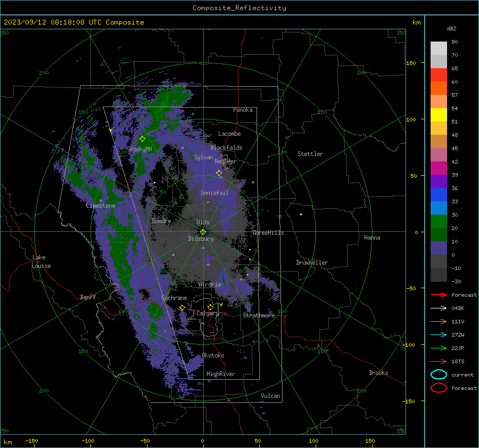Click the Calgary label
Screen dimensions: 479x448
[x=208, y=313]
